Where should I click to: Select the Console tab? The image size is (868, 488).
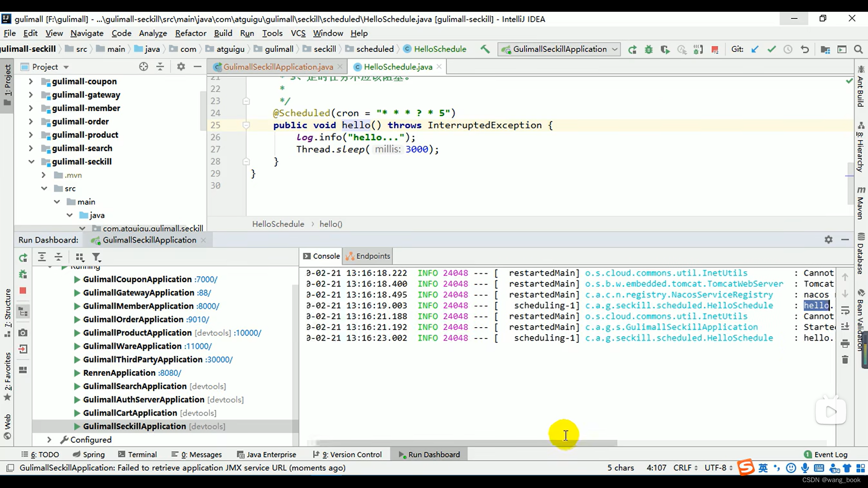coord(321,256)
